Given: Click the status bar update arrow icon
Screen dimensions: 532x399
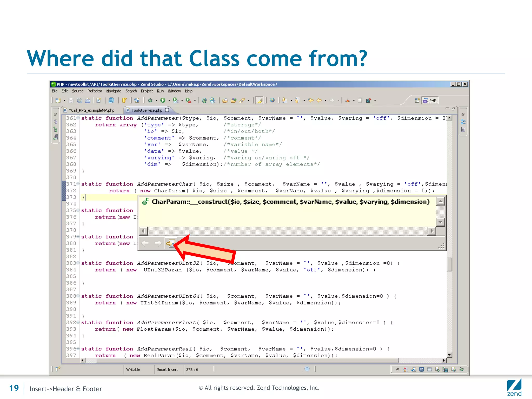Looking at the screenshot, I should click(307, 369).
